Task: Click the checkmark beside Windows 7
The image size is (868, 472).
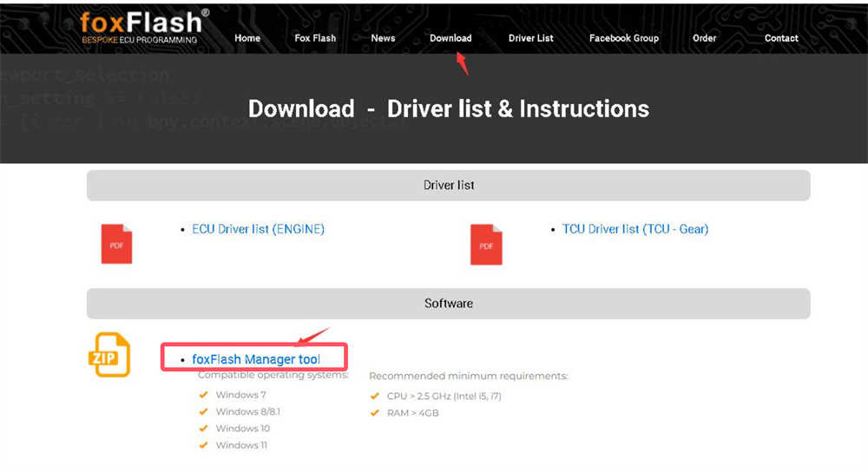Action: coord(203,395)
